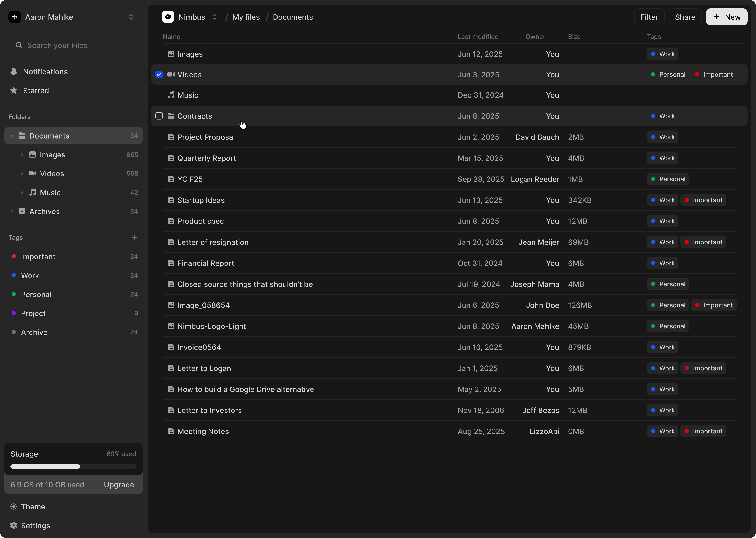Go to My files breadcrumb
756x538 pixels.
(246, 17)
